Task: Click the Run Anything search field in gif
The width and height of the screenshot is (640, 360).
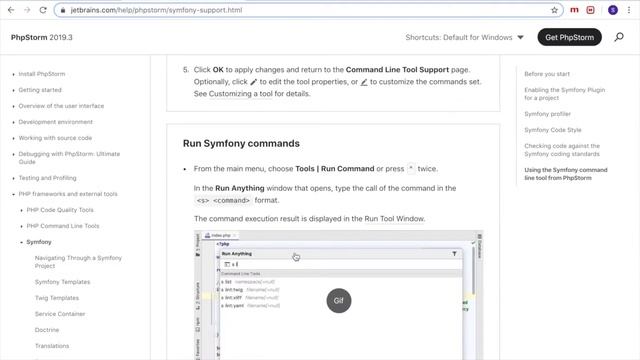Action: tap(341, 264)
